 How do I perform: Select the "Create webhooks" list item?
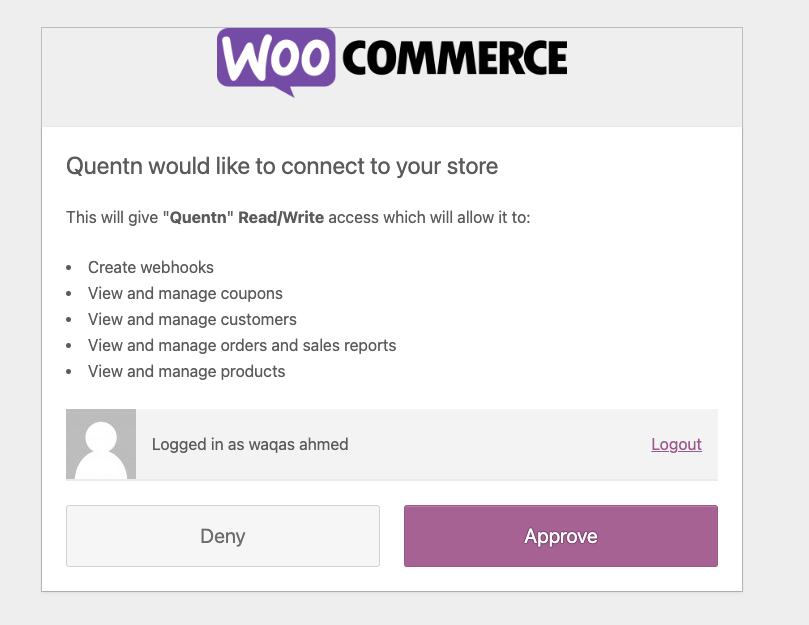pos(151,267)
